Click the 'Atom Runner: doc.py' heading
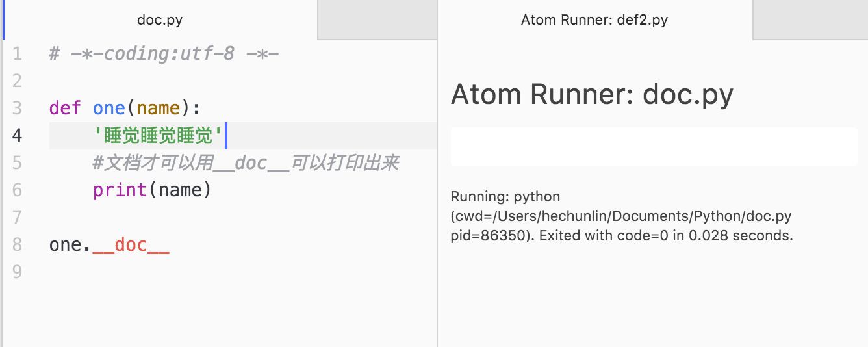Screen dimensions: 868x347 point(592,94)
